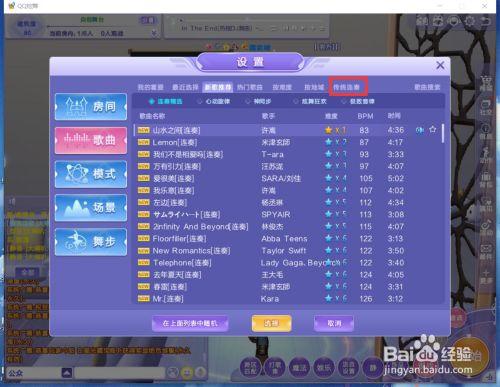Open the 动作 icon in right sidebar
Image resolution: width=500 pixels, height=387 pixels.
pyautogui.click(x=486, y=155)
